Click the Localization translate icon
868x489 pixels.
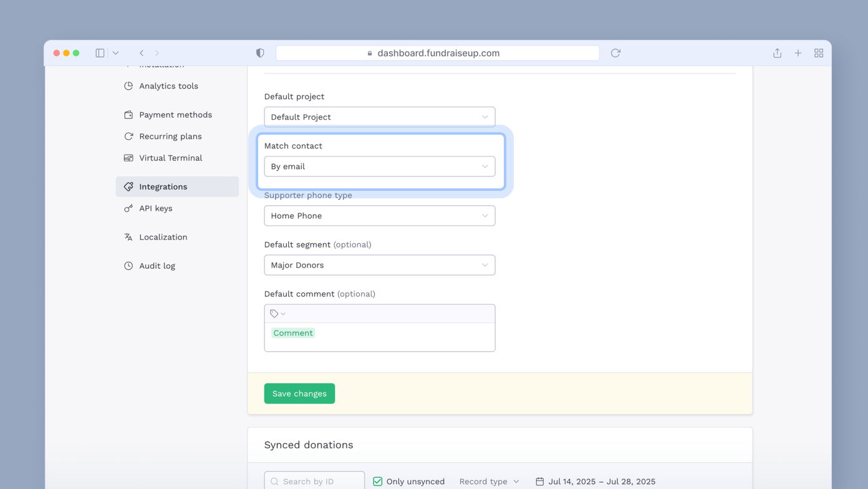pyautogui.click(x=129, y=236)
